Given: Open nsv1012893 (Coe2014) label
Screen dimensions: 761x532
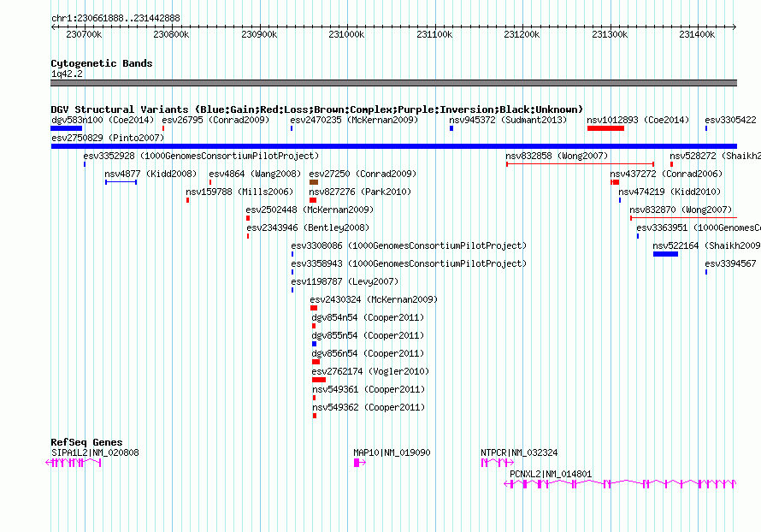Looking at the screenshot, I should [x=638, y=120].
